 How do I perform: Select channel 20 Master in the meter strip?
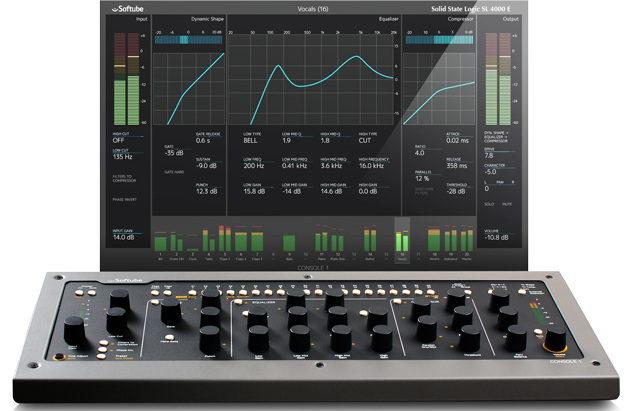click(467, 243)
